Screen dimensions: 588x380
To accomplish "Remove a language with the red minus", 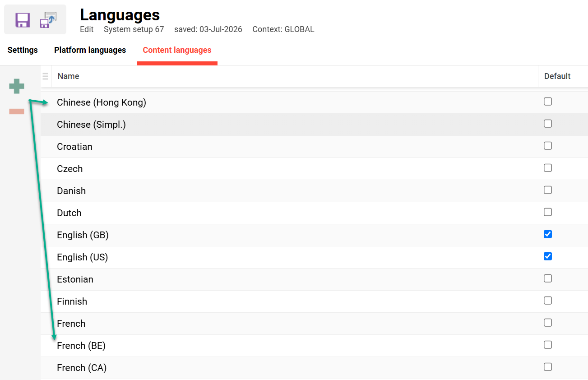I will click(17, 111).
